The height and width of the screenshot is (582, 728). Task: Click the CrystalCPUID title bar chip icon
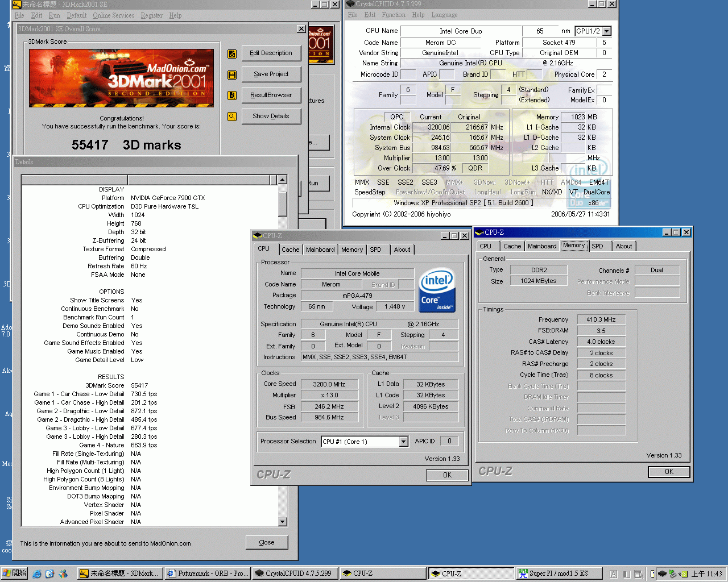350,4
